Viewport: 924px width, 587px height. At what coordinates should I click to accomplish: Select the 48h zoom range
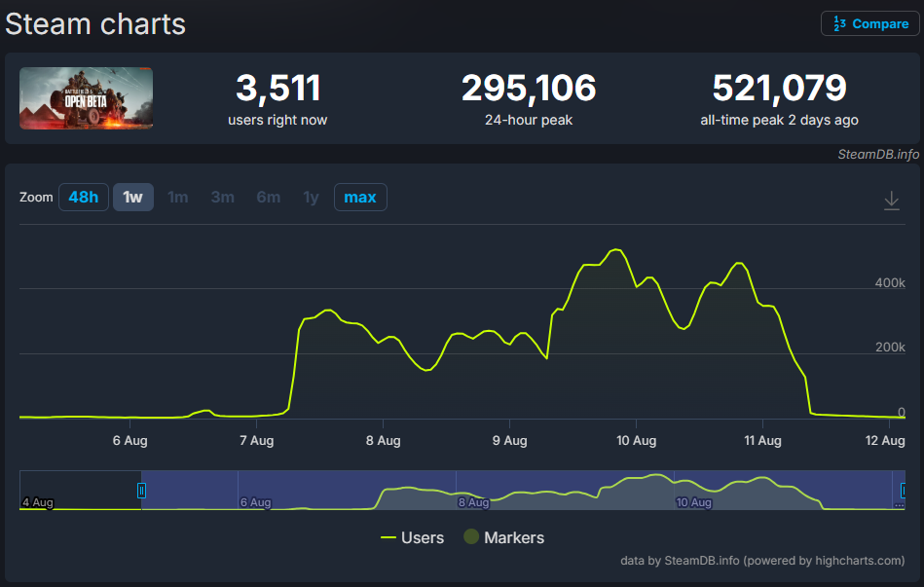(83, 198)
